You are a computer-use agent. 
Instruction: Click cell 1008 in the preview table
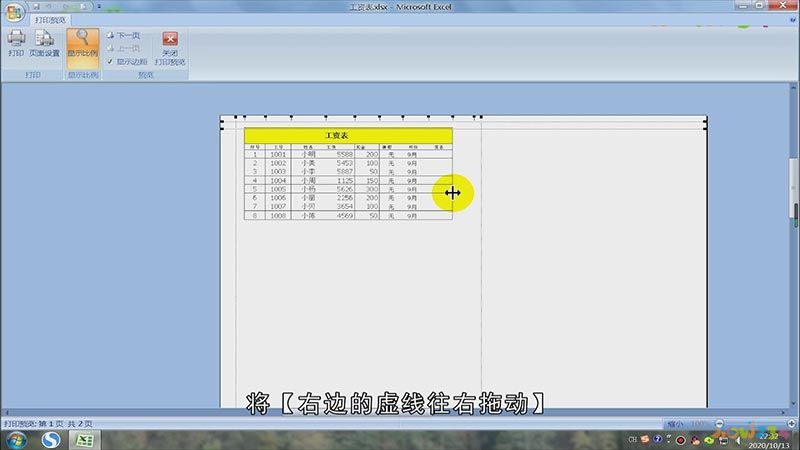278,215
